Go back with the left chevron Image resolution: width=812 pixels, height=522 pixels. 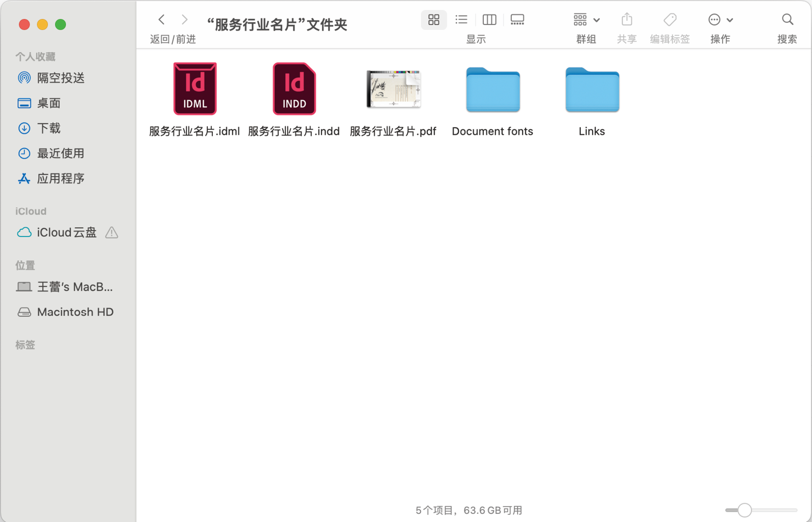pyautogui.click(x=162, y=20)
